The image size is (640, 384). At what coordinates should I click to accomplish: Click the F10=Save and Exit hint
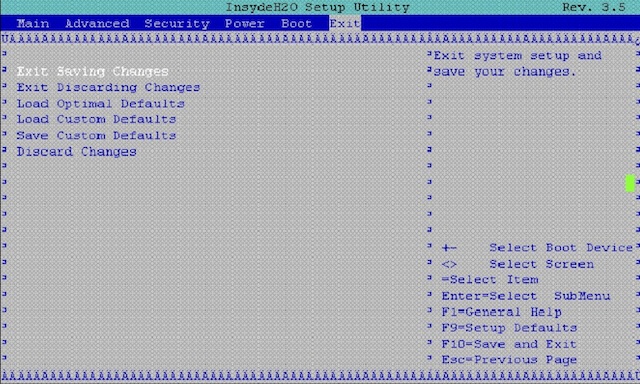coord(509,344)
